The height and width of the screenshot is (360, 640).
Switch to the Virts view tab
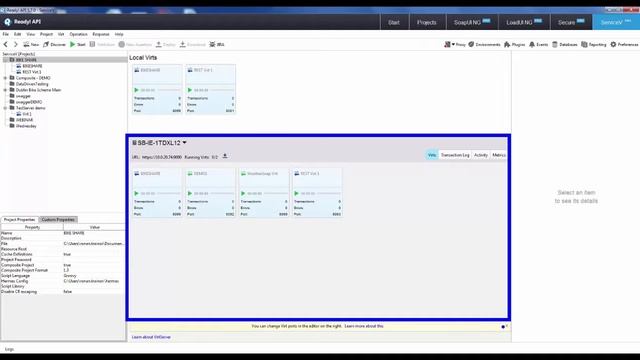(432, 155)
